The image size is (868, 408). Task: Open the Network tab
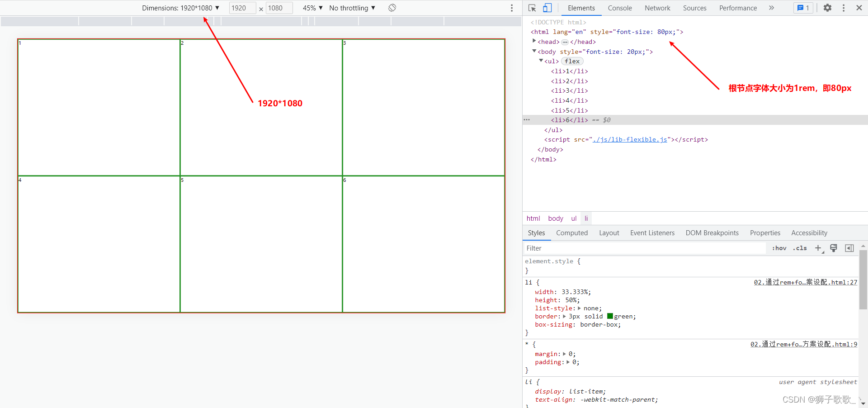[657, 8]
